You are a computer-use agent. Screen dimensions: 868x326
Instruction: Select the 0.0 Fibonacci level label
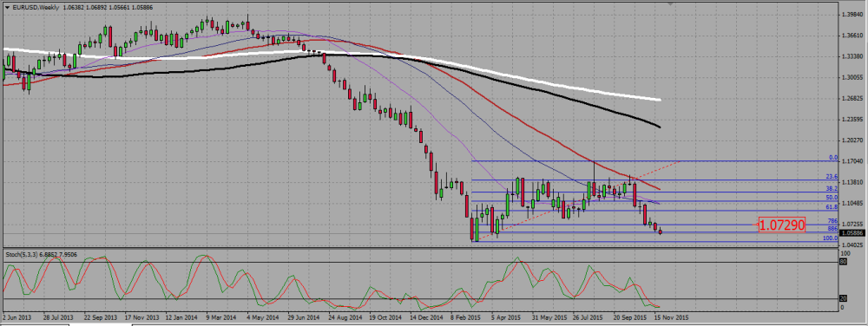click(x=833, y=158)
